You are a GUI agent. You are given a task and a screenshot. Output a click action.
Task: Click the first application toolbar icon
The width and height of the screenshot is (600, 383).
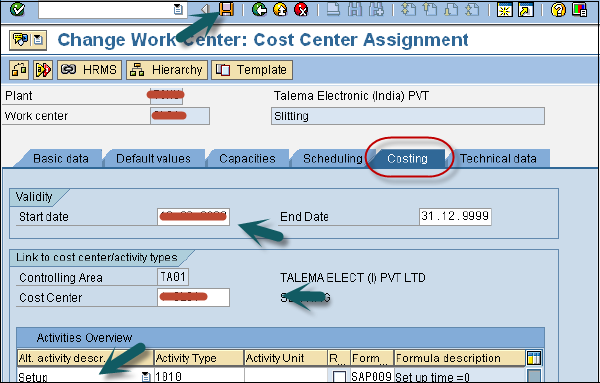pos(19,70)
